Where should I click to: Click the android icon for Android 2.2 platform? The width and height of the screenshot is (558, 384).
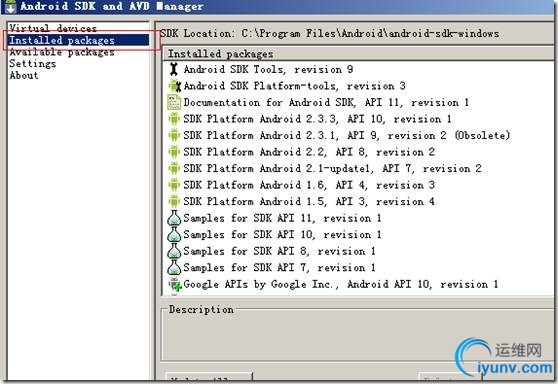(174, 152)
